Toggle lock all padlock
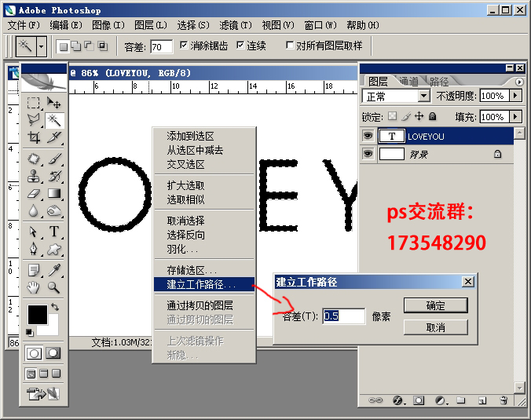 click(x=433, y=116)
